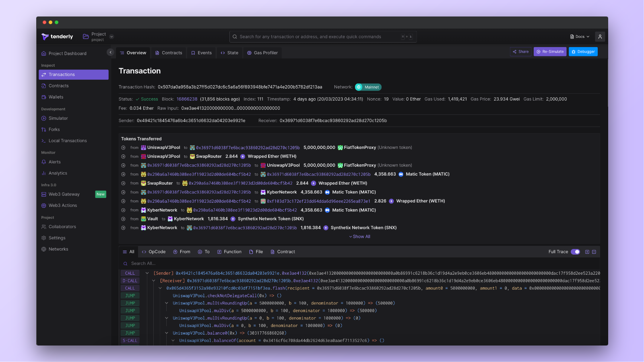Viewport: 644px width, 362px height.
Task: Click the user account icon top right
Action: (600, 36)
